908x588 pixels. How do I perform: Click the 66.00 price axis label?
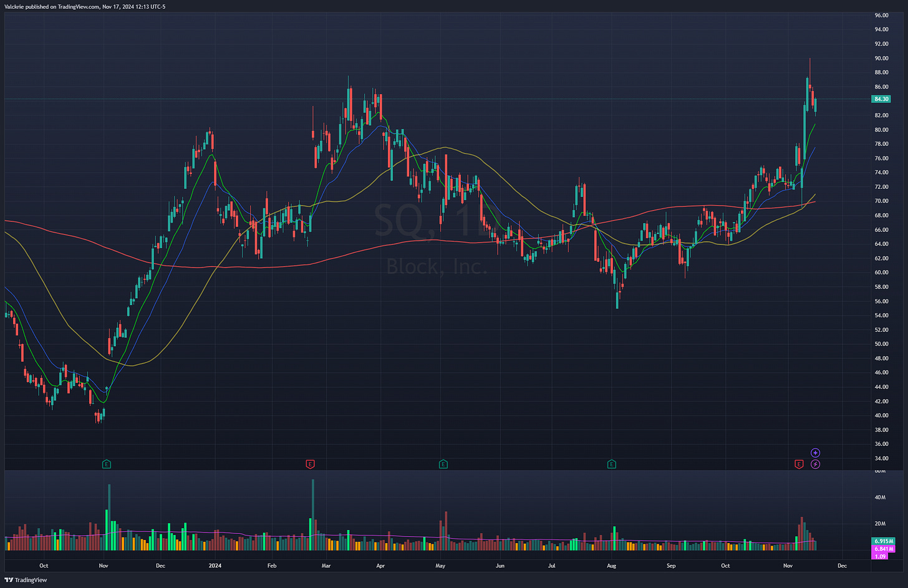tap(881, 229)
